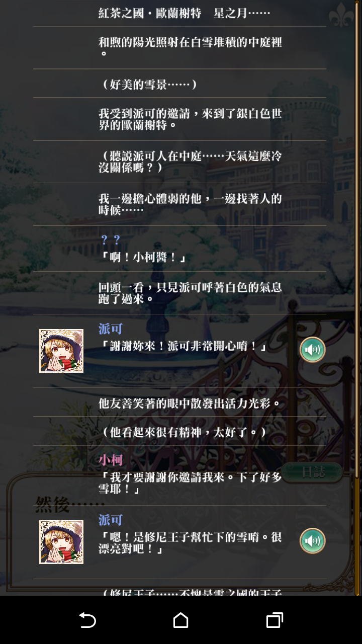
Task: Tap 派可 portrait beside 謝謝妳來 line
Action: click(x=61, y=351)
